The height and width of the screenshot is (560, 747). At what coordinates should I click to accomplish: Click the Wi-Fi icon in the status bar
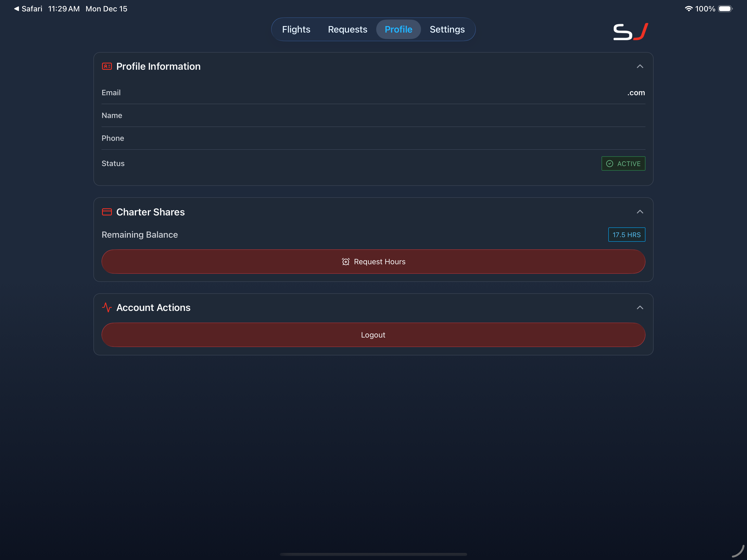click(689, 8)
